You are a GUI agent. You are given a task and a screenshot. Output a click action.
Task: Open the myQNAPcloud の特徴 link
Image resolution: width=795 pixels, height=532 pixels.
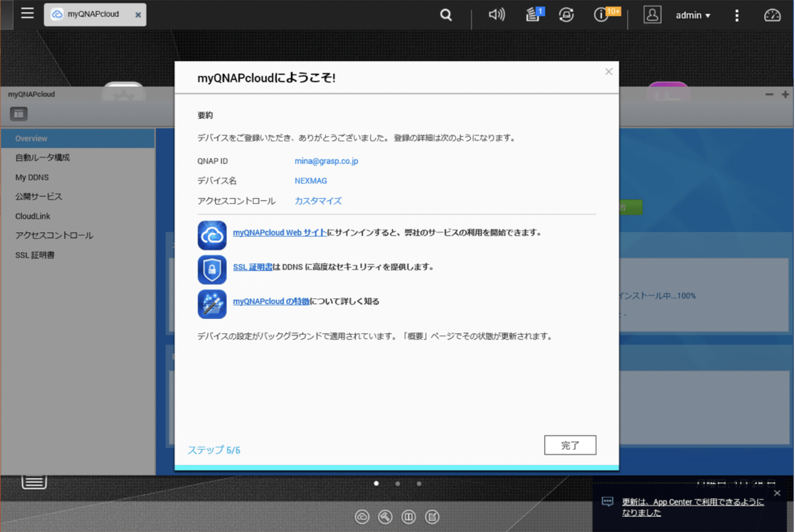pos(271,302)
